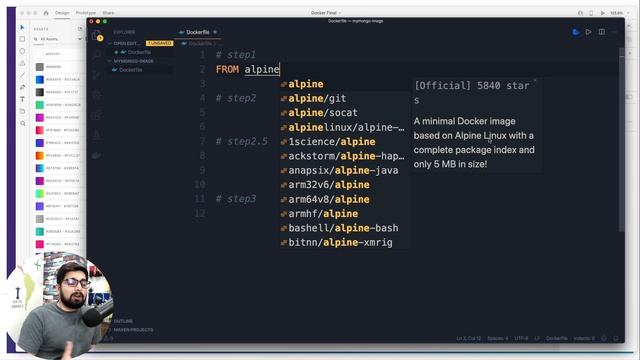Click the outlined play icon in editor title bar
The height and width of the screenshot is (360, 640).
(x=588, y=32)
